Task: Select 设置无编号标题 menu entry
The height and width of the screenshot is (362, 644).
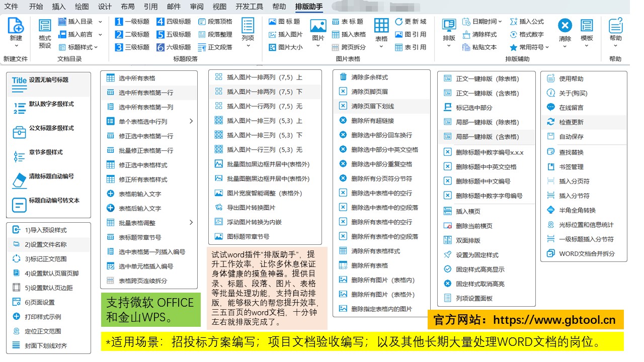Action: point(49,84)
